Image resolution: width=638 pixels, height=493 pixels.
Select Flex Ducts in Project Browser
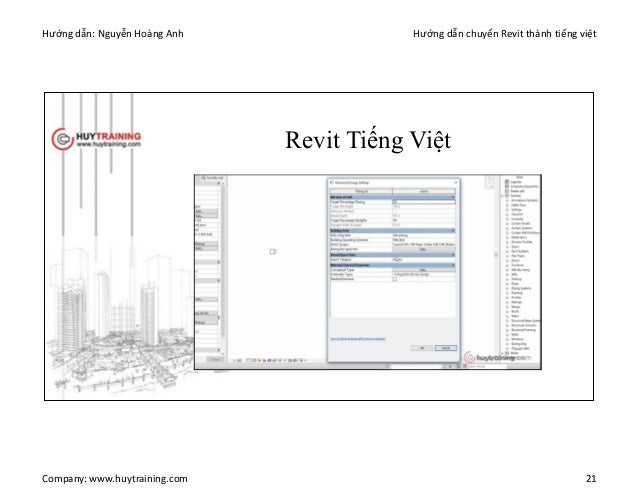(518, 256)
